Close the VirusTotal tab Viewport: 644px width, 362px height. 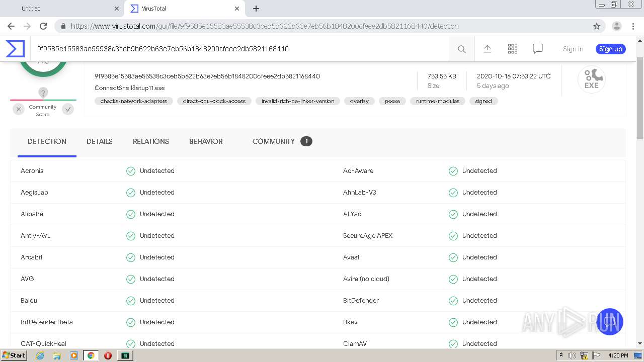coord(237,9)
